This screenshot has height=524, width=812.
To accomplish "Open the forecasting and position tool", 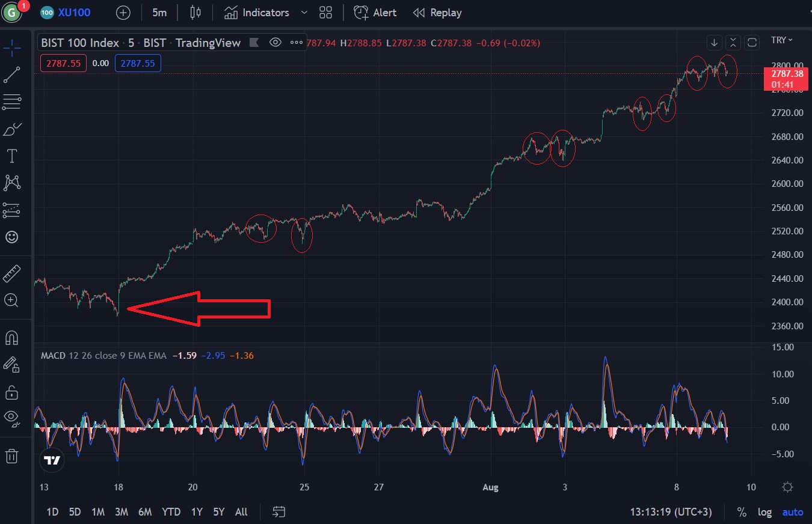I will click(x=12, y=210).
